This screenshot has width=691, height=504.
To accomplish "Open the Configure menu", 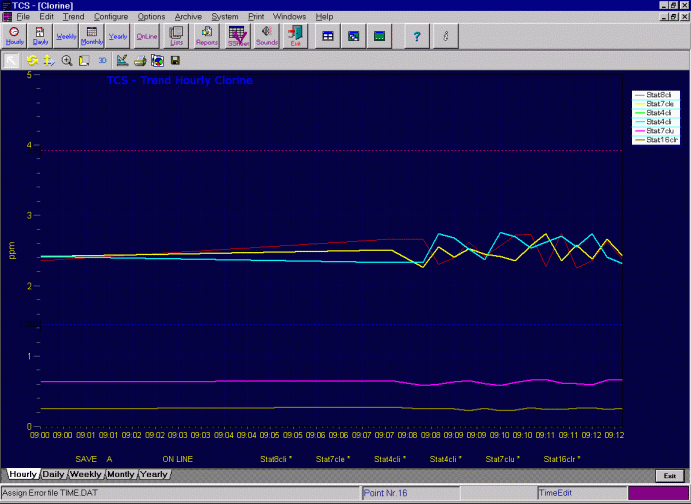I will [x=111, y=17].
